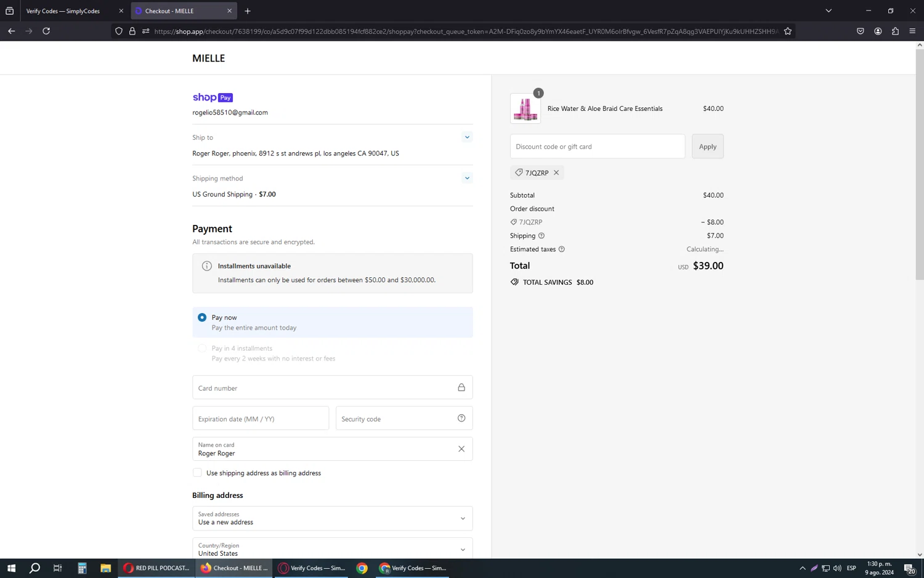Switch to Verify Codes — SimplyCodes tab
Viewport: 924px width, 578px height.
(x=68, y=11)
